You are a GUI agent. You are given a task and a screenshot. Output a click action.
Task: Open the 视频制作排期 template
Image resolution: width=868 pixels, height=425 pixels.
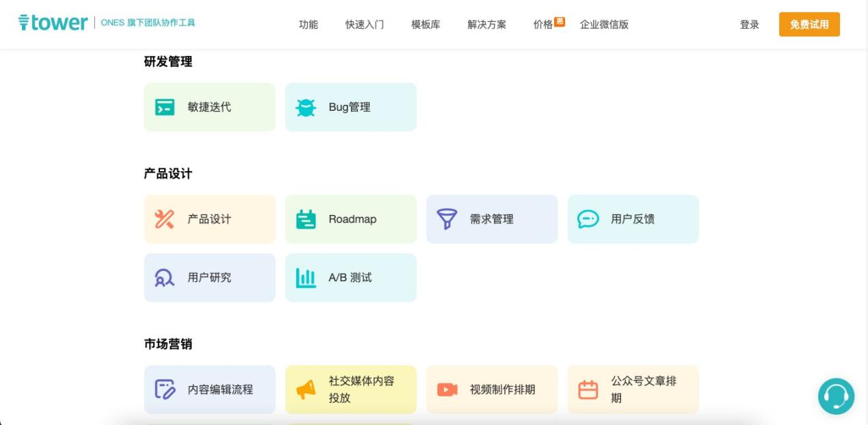click(x=492, y=389)
